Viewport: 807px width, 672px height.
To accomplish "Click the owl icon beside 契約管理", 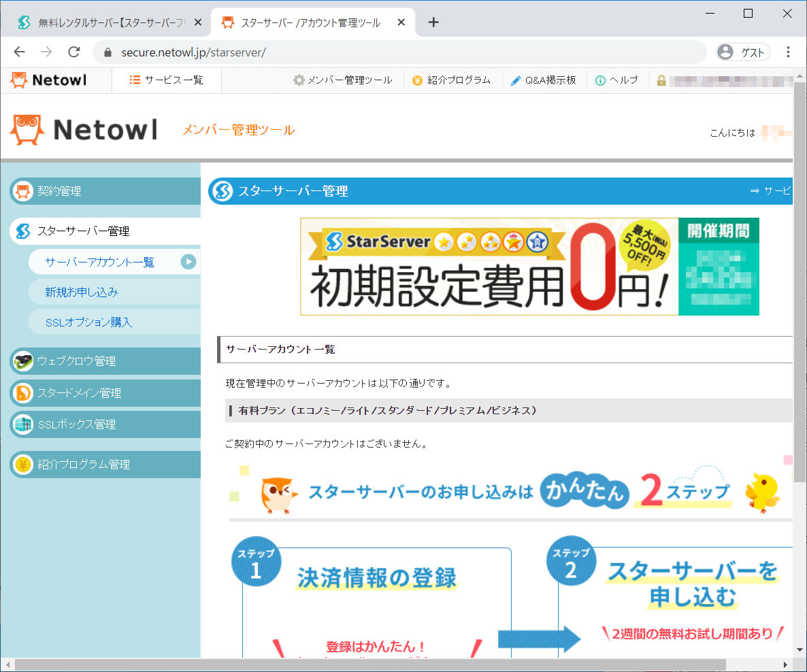I will click(x=22, y=191).
